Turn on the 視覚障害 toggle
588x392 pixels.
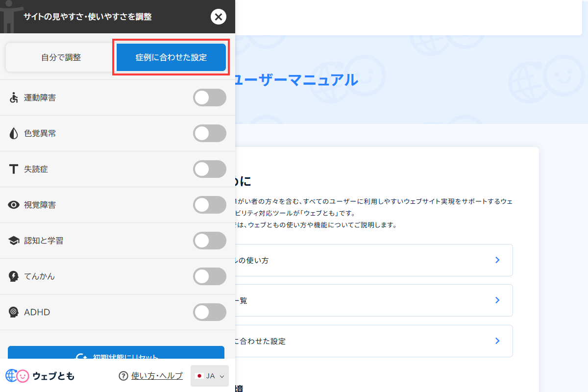[x=210, y=204]
